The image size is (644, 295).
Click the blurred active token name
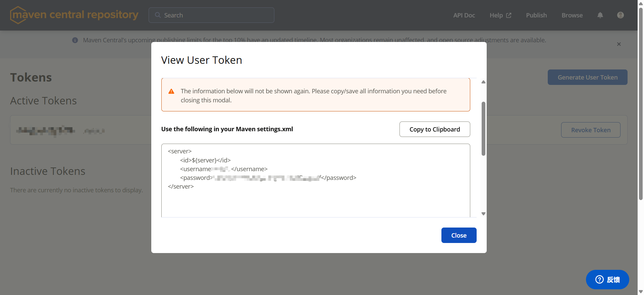(x=46, y=131)
